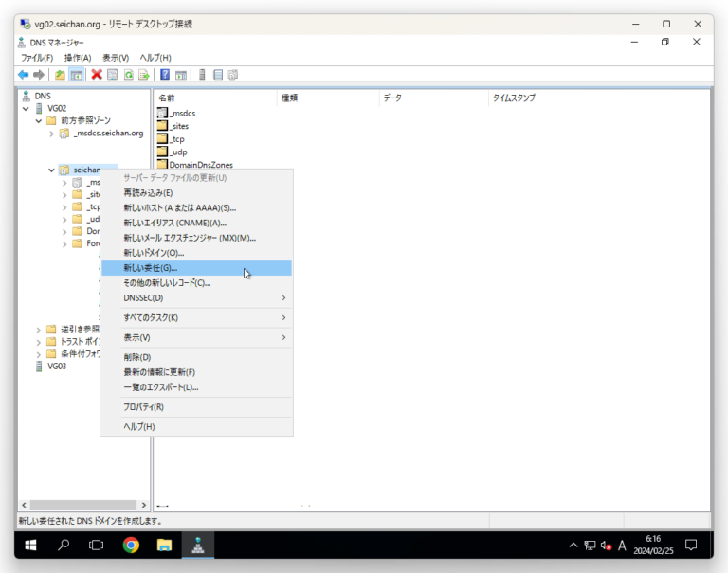Select the _tcp folder in the list
Image resolution: width=728 pixels, height=573 pixels.
(x=176, y=139)
